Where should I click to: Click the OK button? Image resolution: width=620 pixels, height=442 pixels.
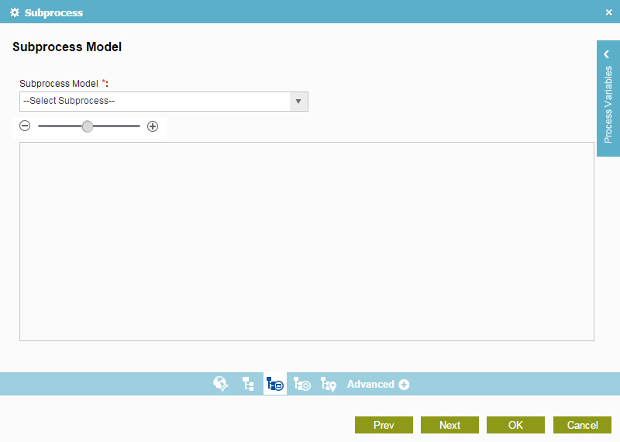coord(516,425)
